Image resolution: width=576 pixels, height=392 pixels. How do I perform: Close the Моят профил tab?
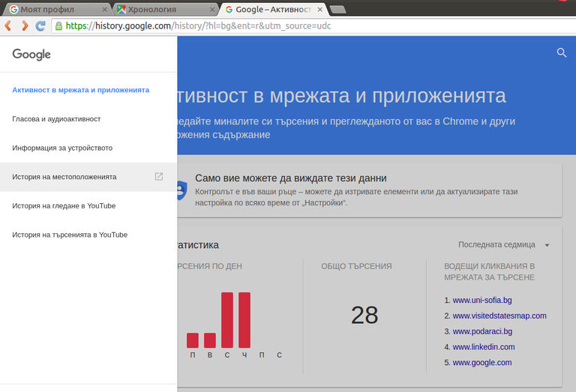coord(104,10)
